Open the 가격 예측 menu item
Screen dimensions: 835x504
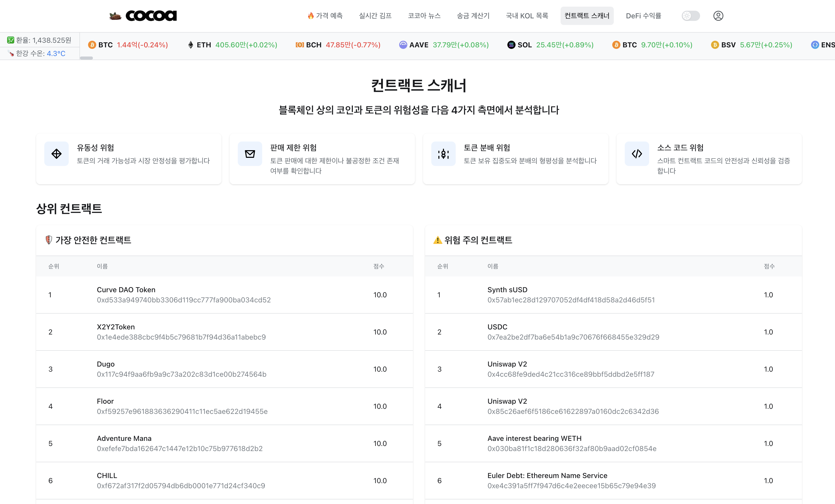point(325,16)
